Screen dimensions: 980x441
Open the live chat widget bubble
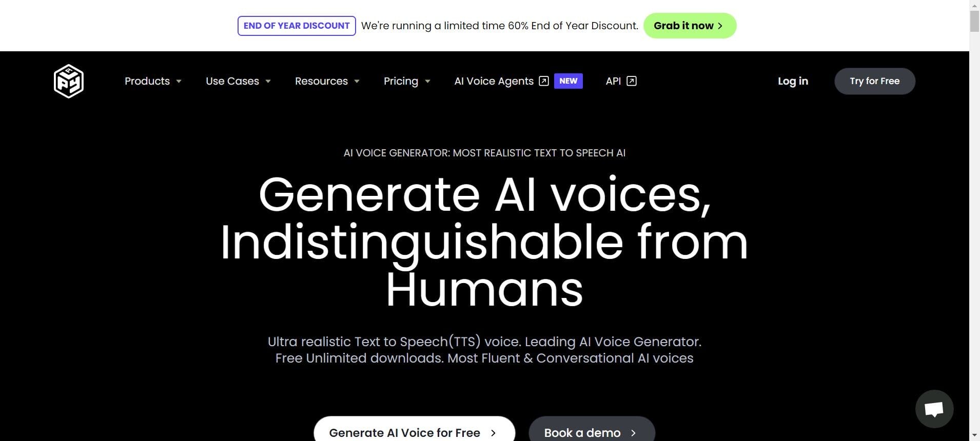tap(934, 409)
